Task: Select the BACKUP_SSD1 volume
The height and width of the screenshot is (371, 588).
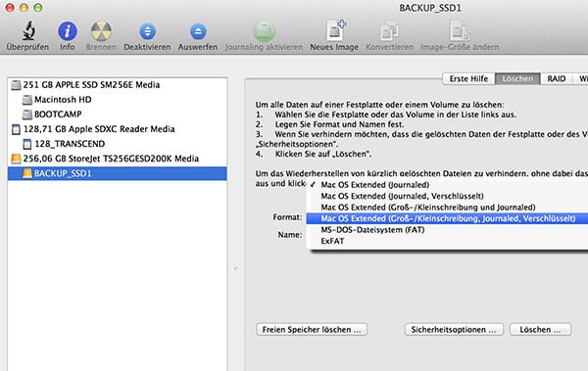Action: click(x=117, y=173)
